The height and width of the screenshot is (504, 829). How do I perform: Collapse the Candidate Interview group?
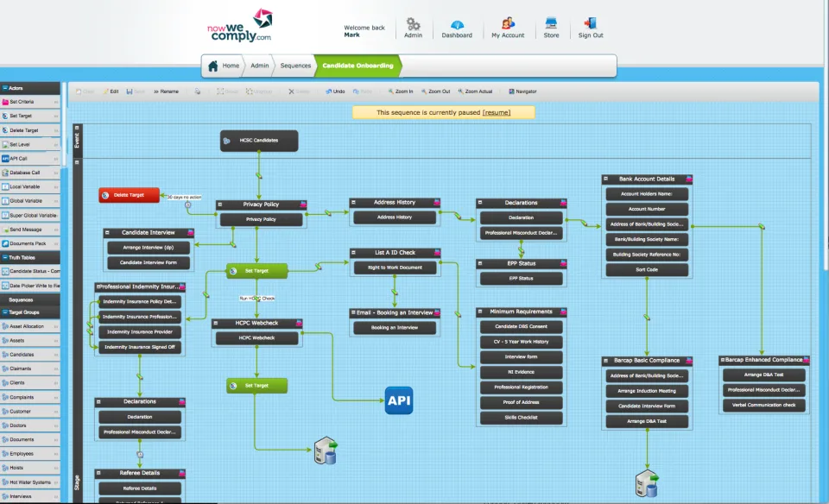click(107, 232)
